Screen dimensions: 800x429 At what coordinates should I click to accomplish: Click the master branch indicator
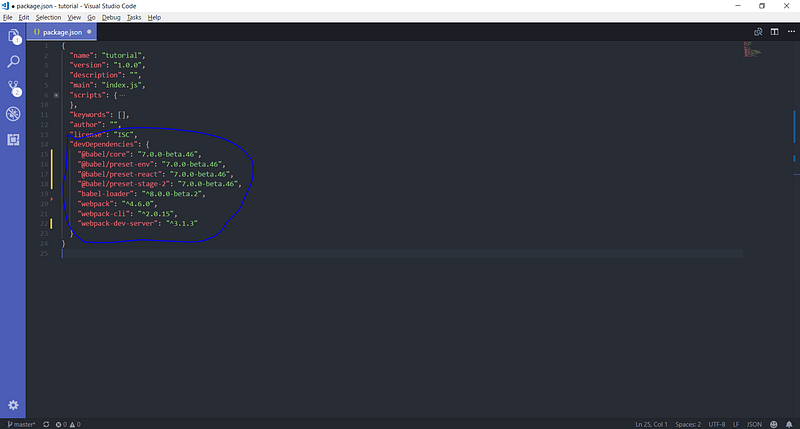pos(21,424)
